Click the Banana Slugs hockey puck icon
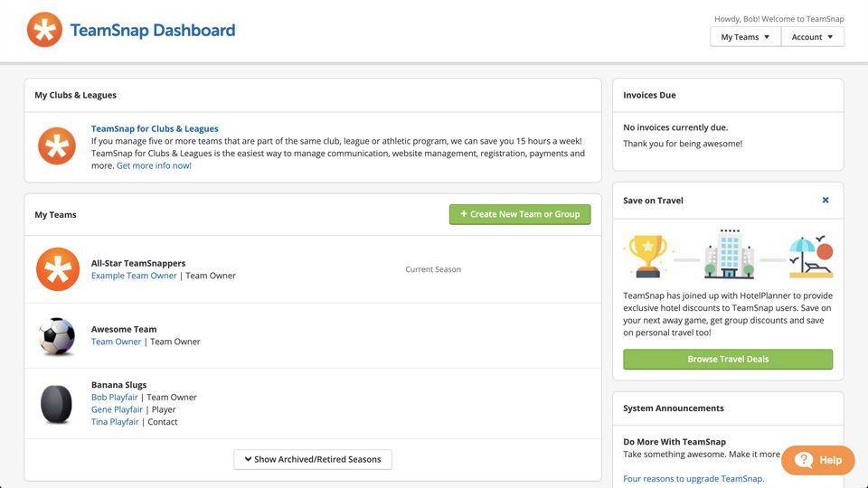Viewport: 868px width, 488px height. tap(56, 404)
